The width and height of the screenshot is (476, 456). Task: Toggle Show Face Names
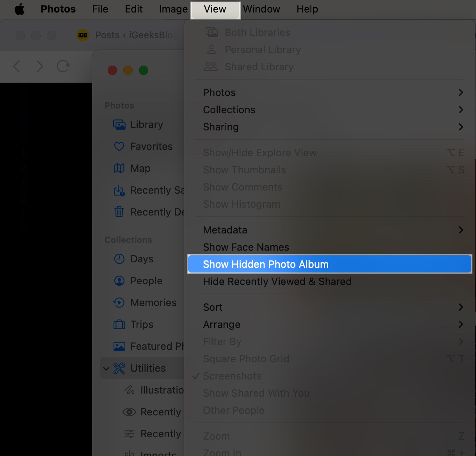246,247
